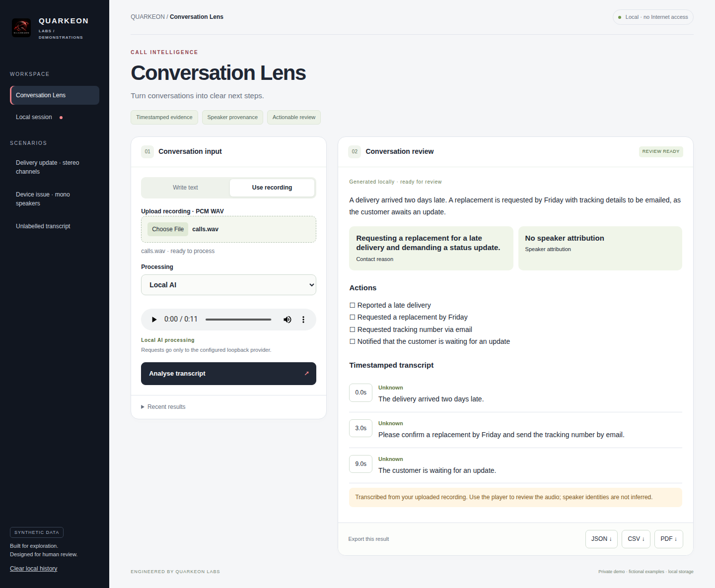Start analysis with Analyse transcript button

[x=228, y=374]
